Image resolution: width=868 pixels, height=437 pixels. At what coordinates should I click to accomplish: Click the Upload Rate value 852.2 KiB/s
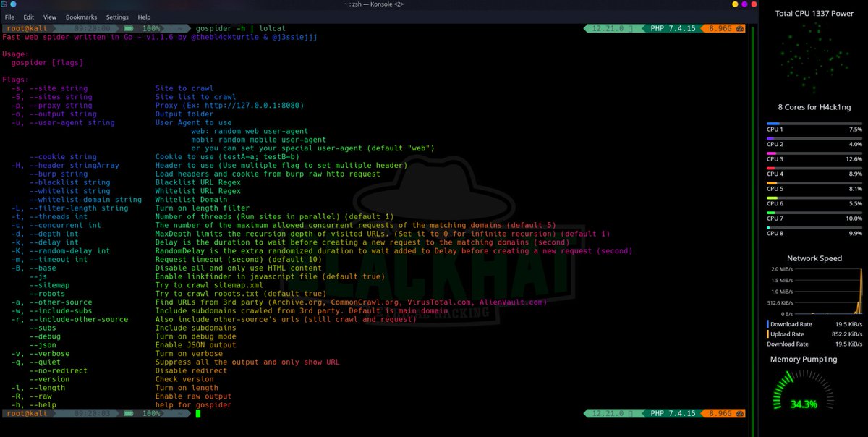coord(846,334)
